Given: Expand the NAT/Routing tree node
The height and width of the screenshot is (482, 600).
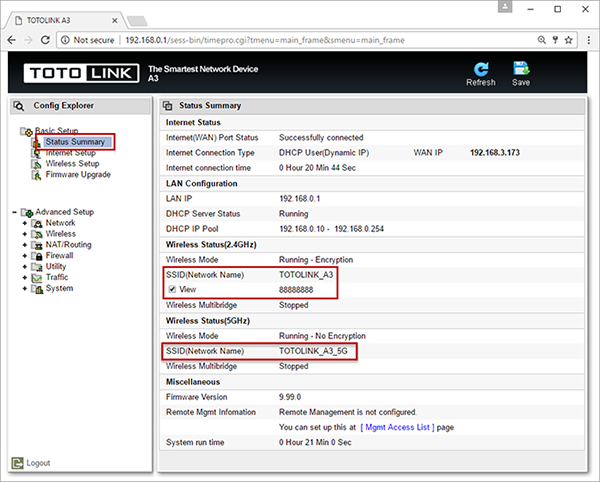Looking at the screenshot, I should tap(25, 245).
